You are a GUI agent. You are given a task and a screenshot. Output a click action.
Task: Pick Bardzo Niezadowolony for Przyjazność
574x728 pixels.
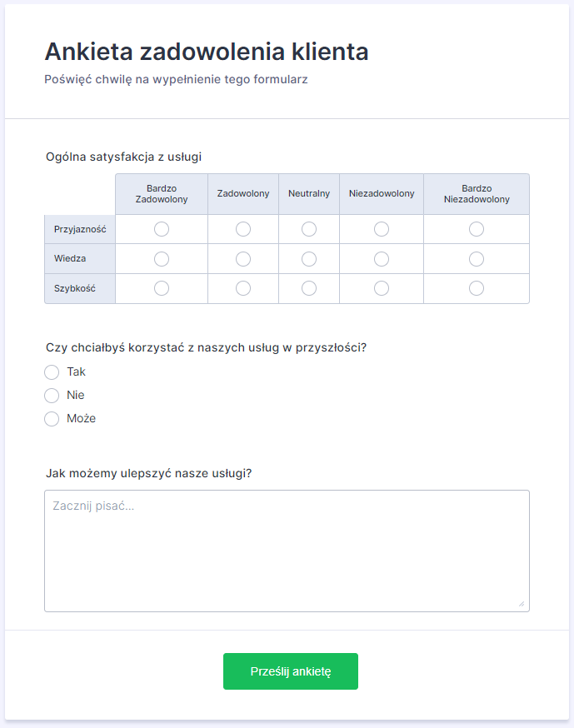click(477, 229)
